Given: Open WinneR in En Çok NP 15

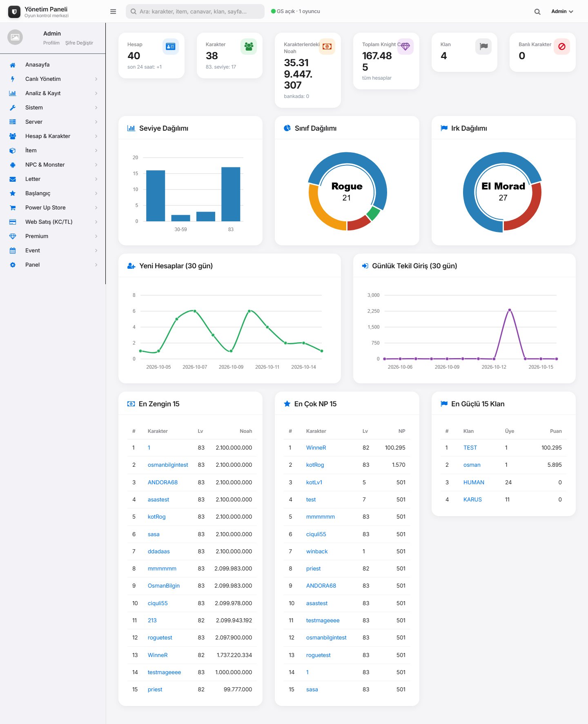Looking at the screenshot, I should tap(316, 448).
